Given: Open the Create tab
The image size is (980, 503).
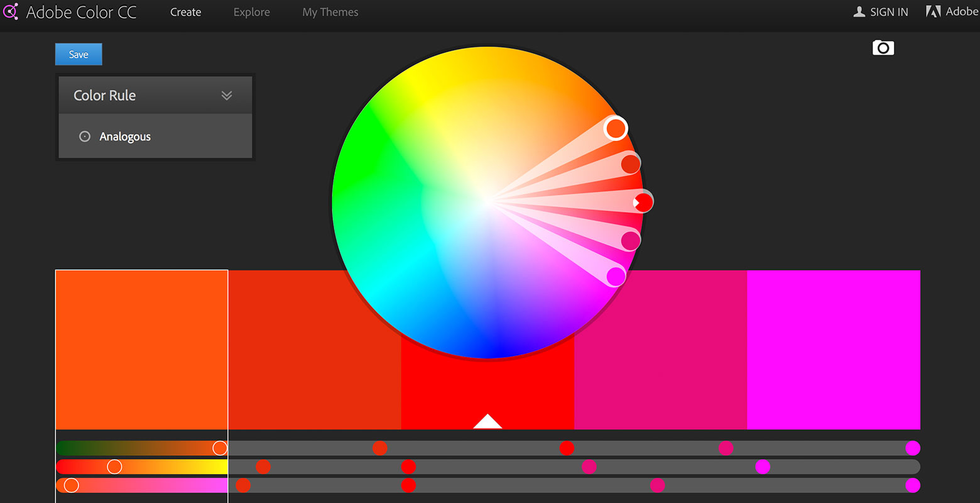Looking at the screenshot, I should coord(185,12).
